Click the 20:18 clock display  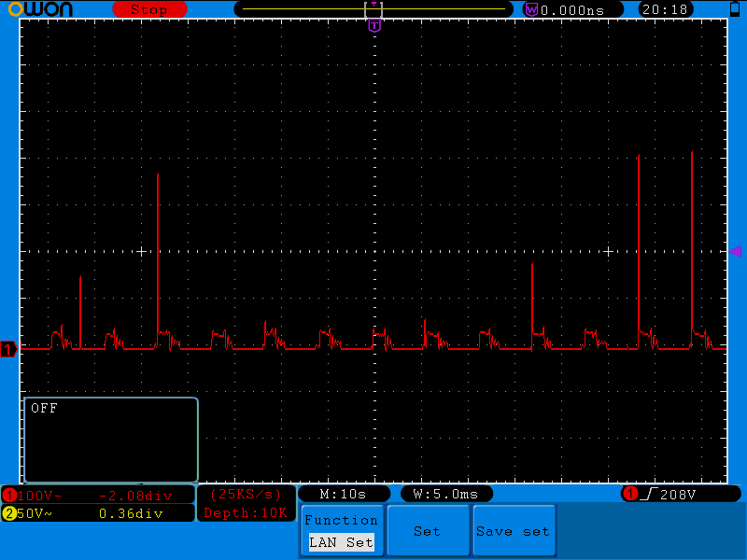click(x=665, y=9)
